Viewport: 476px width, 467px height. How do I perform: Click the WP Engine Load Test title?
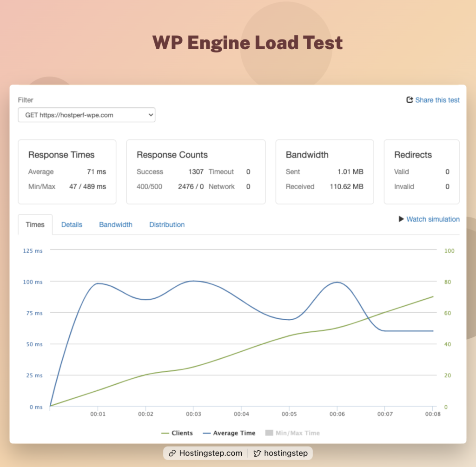coord(247,42)
